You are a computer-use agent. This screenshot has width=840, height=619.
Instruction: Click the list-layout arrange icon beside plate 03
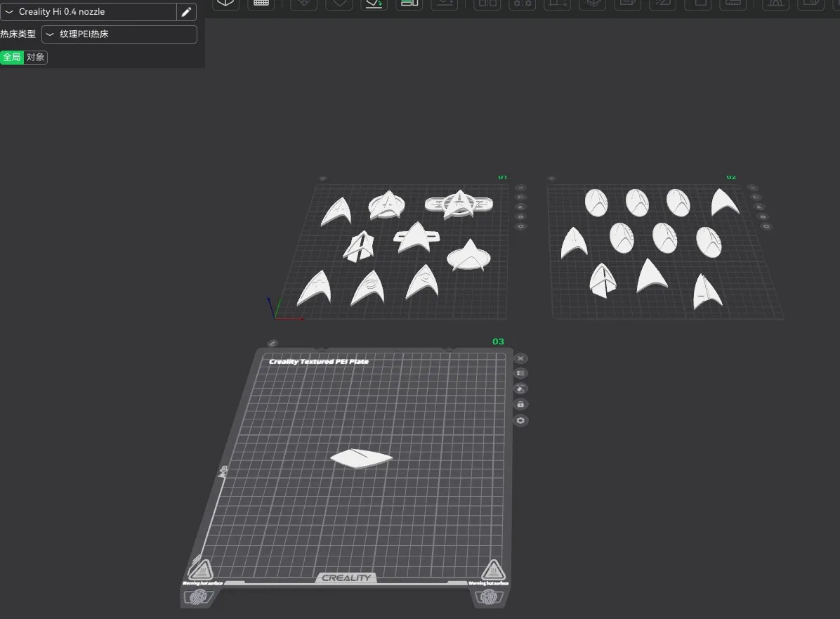coord(520,374)
